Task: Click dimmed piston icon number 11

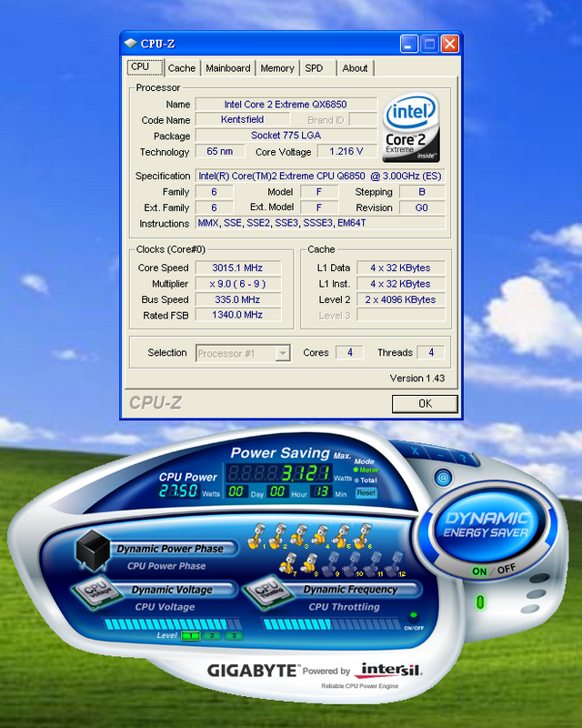Action: 374,563
